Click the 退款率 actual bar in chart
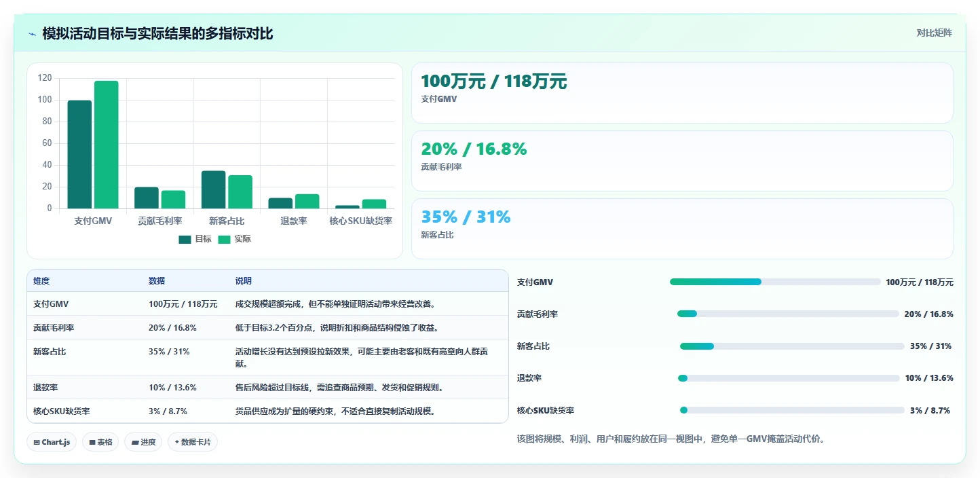This screenshot has width=980, height=478. pos(307,201)
